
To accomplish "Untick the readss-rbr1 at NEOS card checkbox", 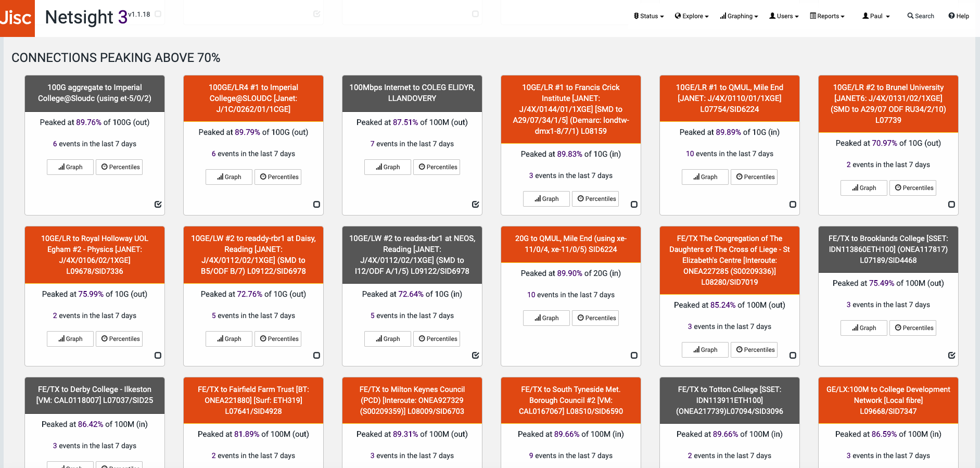I will click(x=476, y=356).
